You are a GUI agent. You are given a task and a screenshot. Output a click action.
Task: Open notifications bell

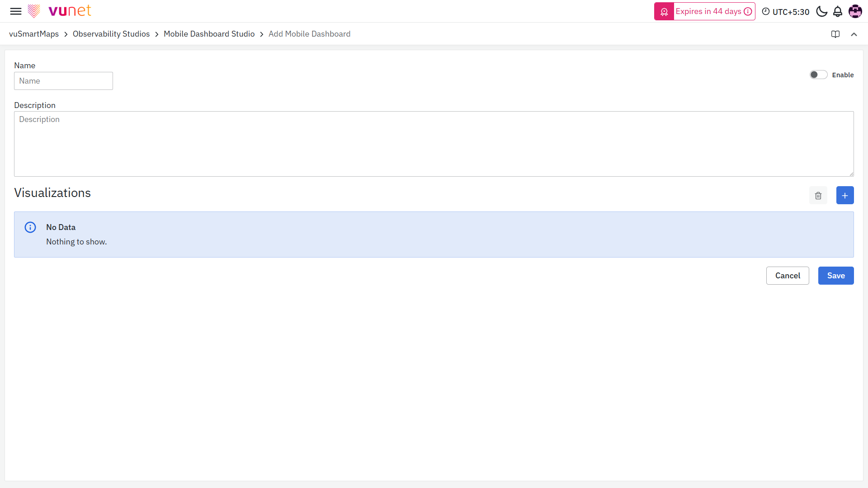(x=838, y=12)
